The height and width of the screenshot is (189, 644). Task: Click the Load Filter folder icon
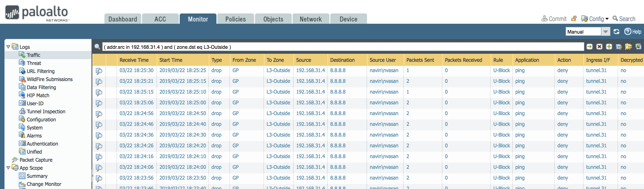tap(628, 47)
